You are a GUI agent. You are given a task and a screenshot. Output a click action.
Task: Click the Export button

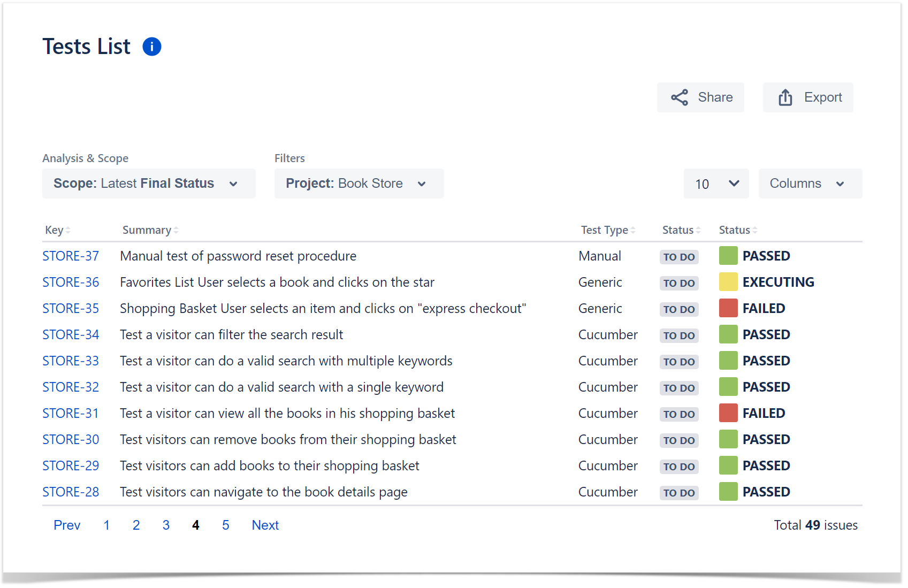point(808,97)
